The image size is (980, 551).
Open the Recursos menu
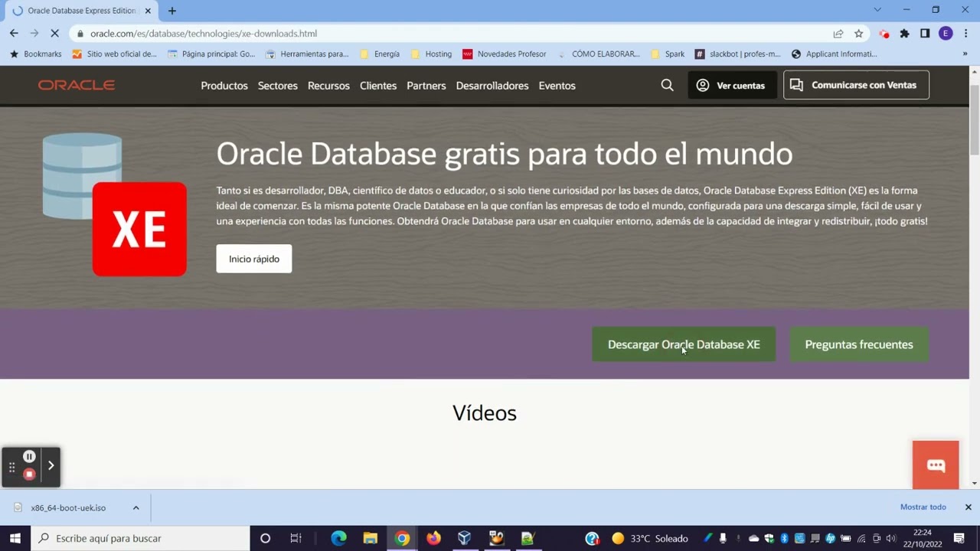328,86
